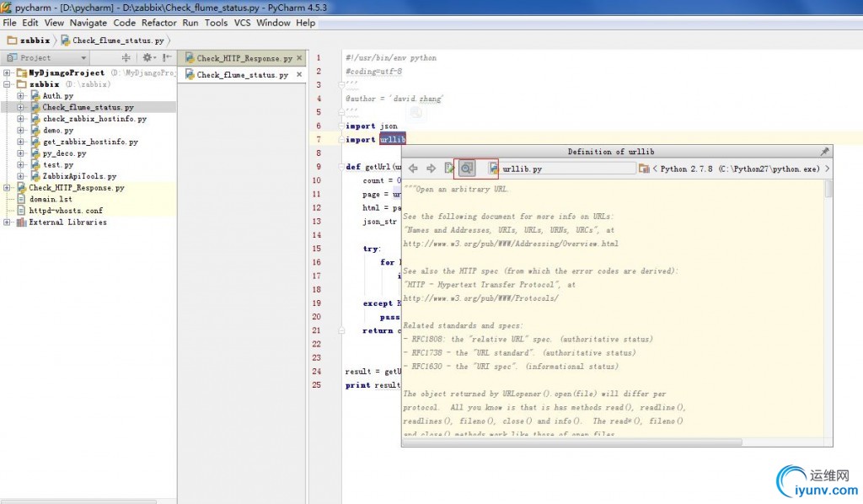This screenshot has height=504, width=863.
Task: Select the zabbix folder in the tree
Action: (44, 84)
